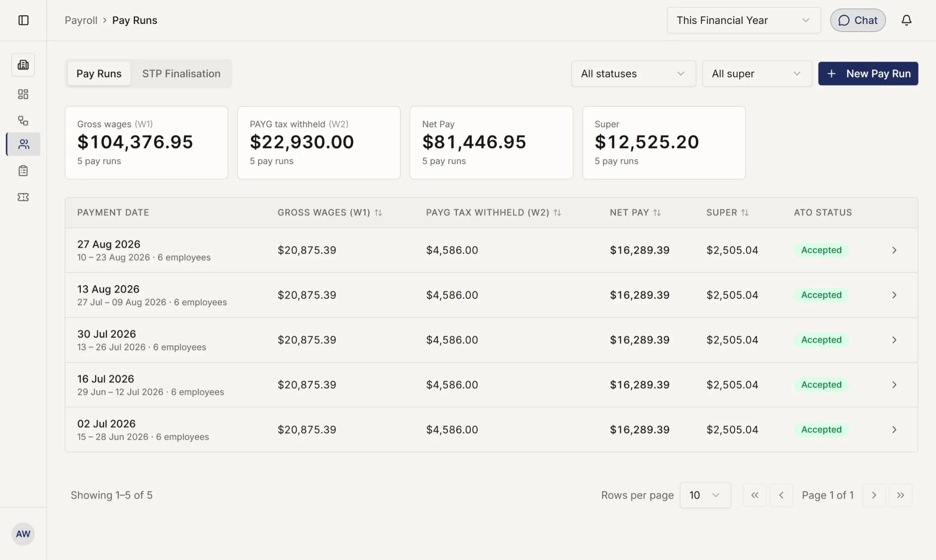Screen dimensions: 936x560
Task: Click Payroll breadcrumb link
Action: click(81, 20)
